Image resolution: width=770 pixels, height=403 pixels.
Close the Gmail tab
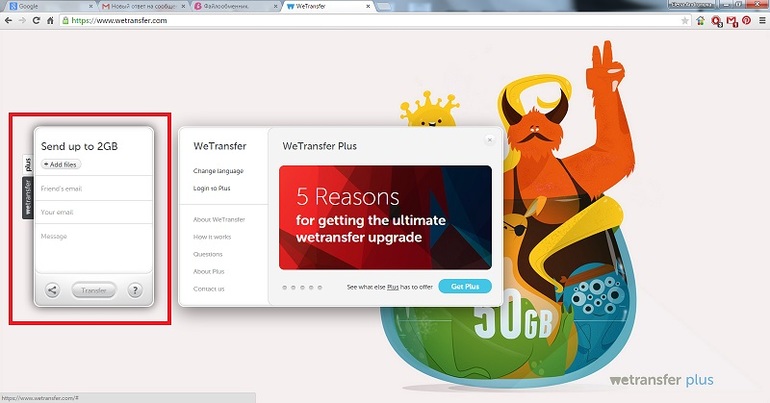[183, 6]
